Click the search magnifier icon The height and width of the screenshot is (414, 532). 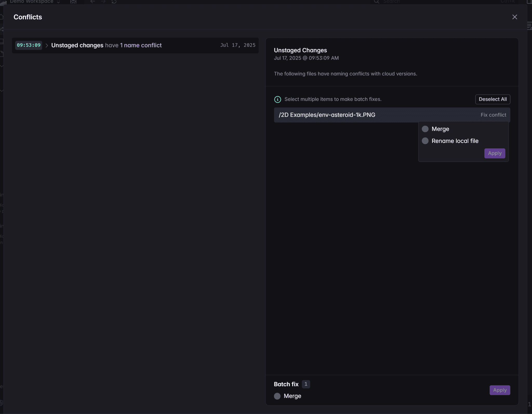(x=376, y=2)
